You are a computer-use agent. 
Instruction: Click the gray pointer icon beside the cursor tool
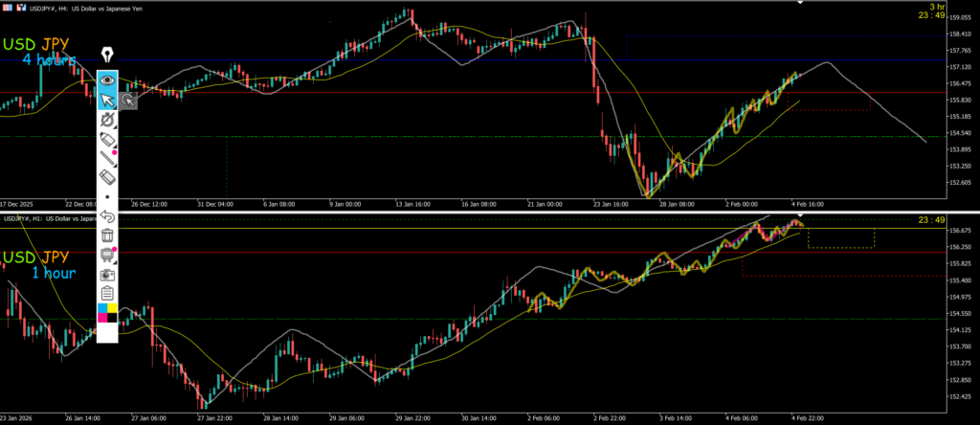[x=127, y=99]
